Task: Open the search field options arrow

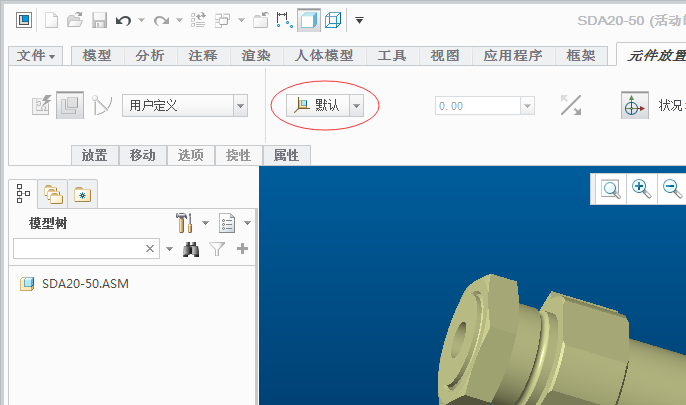Action: (x=169, y=249)
